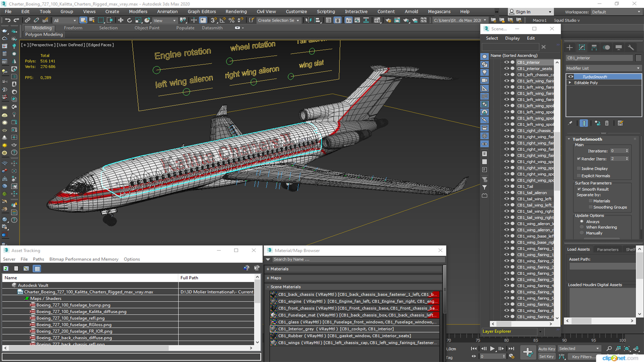Choose the Select and Scale tool
This screenshot has width=644, height=362.
click(138, 20)
